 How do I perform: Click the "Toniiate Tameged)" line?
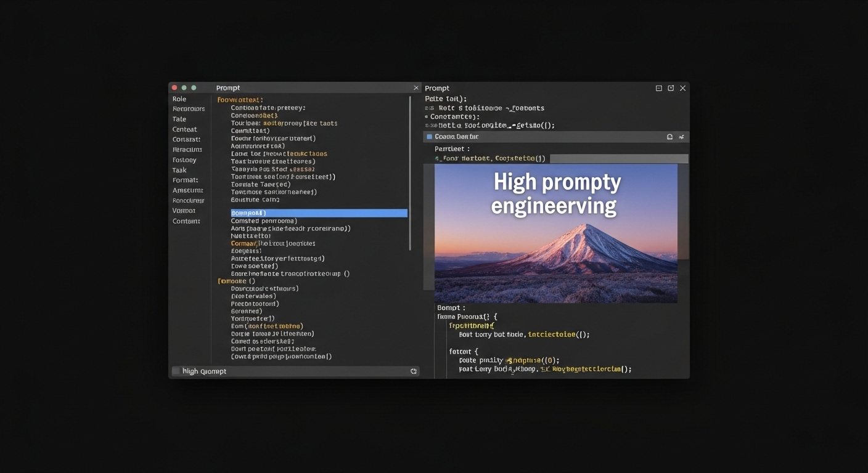coord(261,184)
